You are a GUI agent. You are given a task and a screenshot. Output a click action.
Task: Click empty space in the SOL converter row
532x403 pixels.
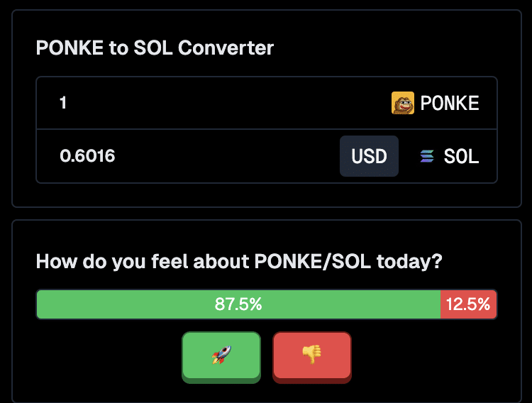(227, 156)
